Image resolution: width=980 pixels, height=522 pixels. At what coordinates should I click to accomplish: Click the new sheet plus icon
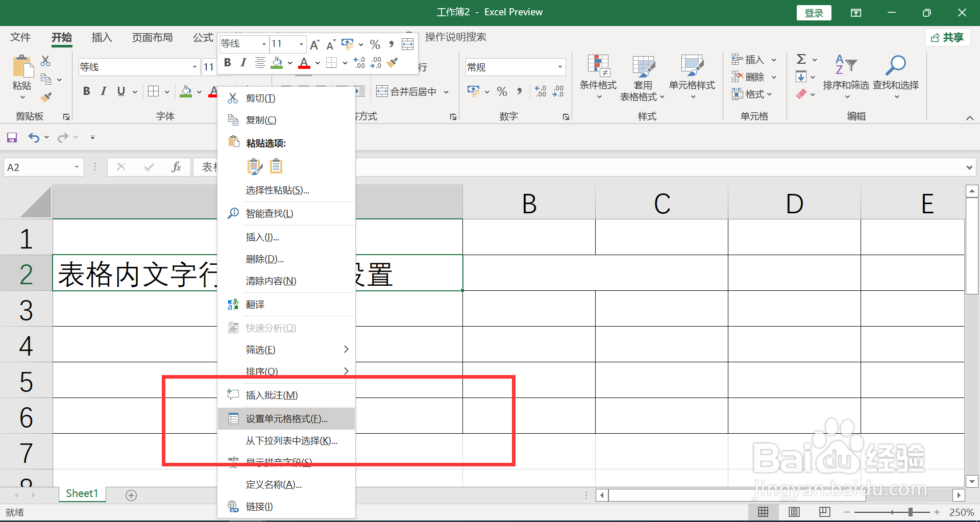pyautogui.click(x=131, y=495)
